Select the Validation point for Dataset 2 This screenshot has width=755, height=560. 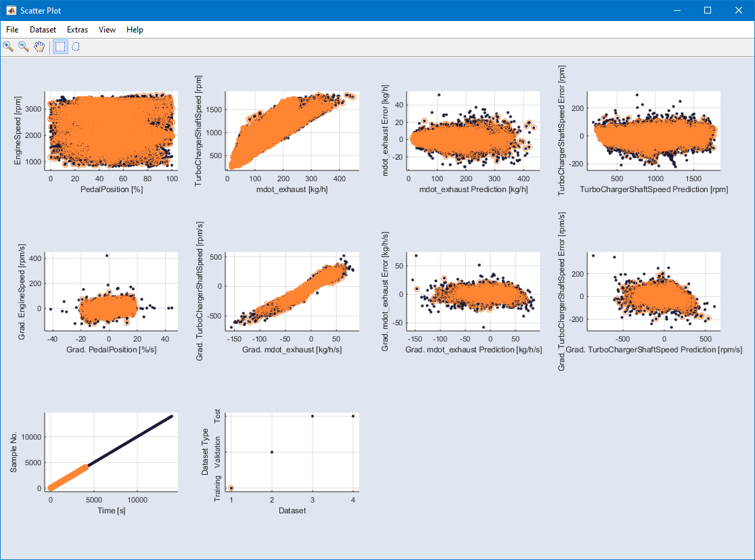point(272,452)
